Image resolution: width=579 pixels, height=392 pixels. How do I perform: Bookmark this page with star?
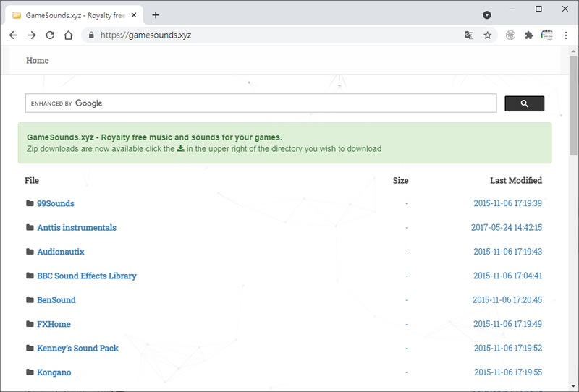click(487, 35)
